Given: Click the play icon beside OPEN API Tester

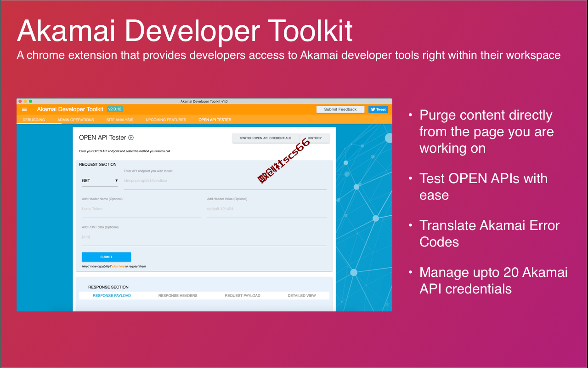Looking at the screenshot, I should 131,138.
